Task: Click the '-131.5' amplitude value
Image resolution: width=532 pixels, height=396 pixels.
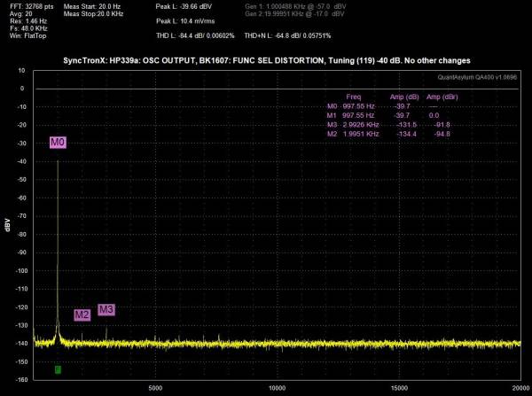Action: pos(406,125)
